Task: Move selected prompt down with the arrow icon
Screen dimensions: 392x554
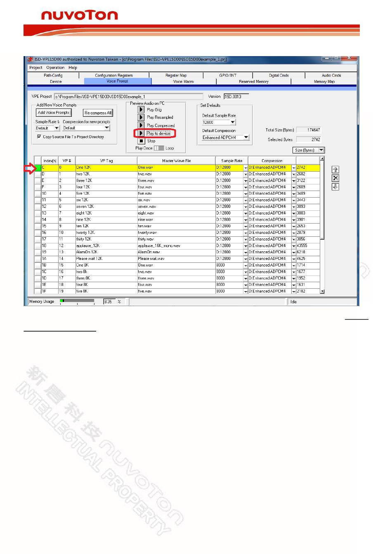Action: point(335,187)
